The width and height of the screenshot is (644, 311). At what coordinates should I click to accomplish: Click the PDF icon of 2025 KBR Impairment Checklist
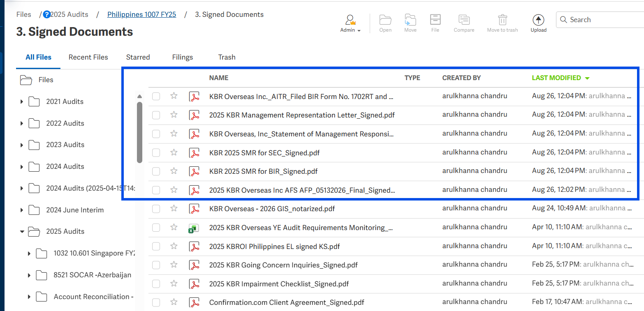[194, 284]
